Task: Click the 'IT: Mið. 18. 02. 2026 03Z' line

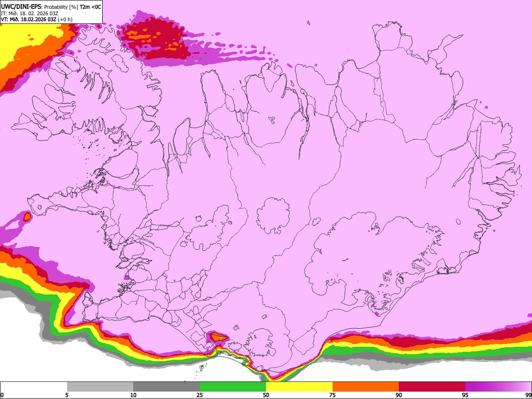Action: [30, 13]
